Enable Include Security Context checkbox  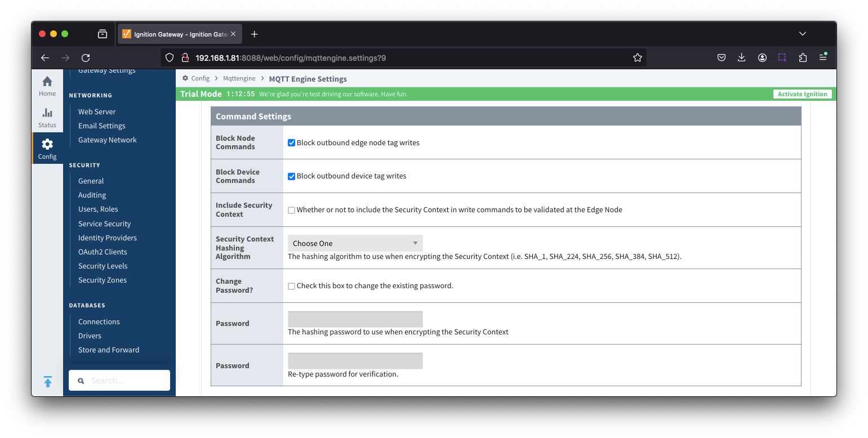pyautogui.click(x=291, y=210)
